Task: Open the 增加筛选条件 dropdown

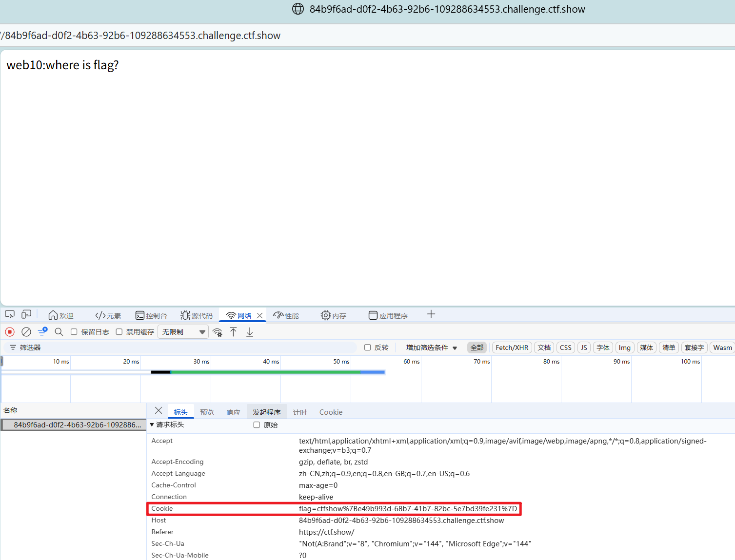Action: pyautogui.click(x=432, y=348)
